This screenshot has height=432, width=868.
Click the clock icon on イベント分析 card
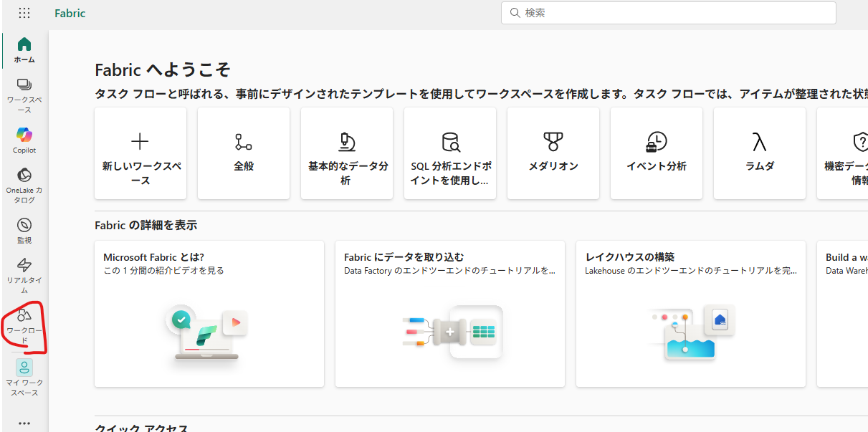pyautogui.click(x=657, y=141)
